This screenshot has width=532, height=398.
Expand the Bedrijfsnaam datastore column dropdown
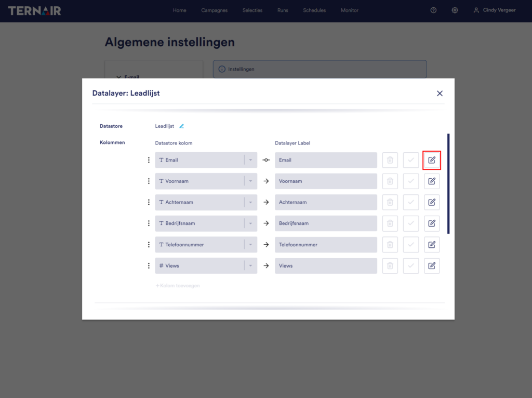tap(250, 223)
